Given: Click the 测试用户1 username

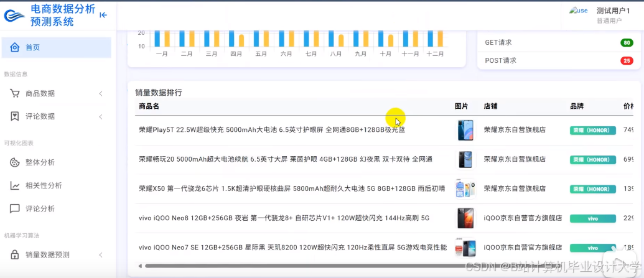Looking at the screenshot, I should coord(613,11).
